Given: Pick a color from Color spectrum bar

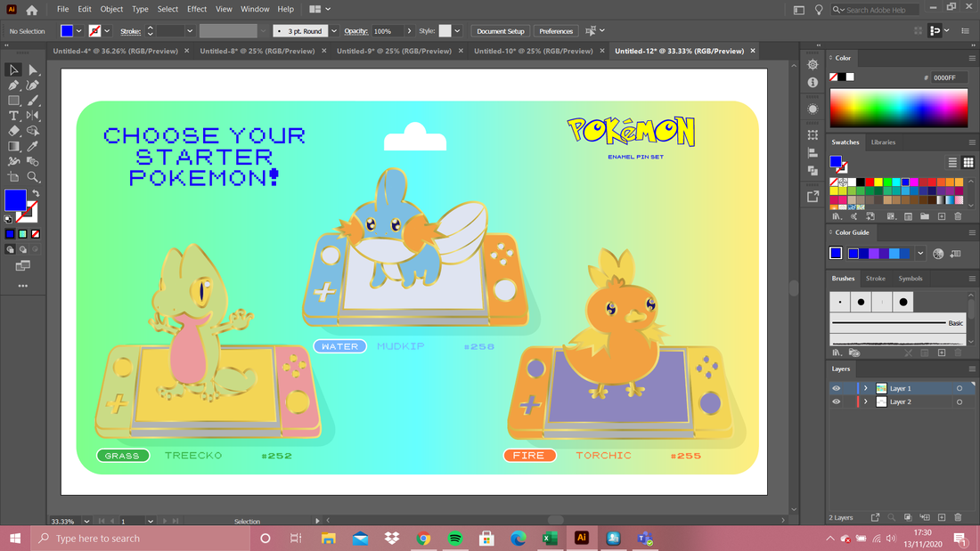Looking at the screenshot, I should point(899,108).
